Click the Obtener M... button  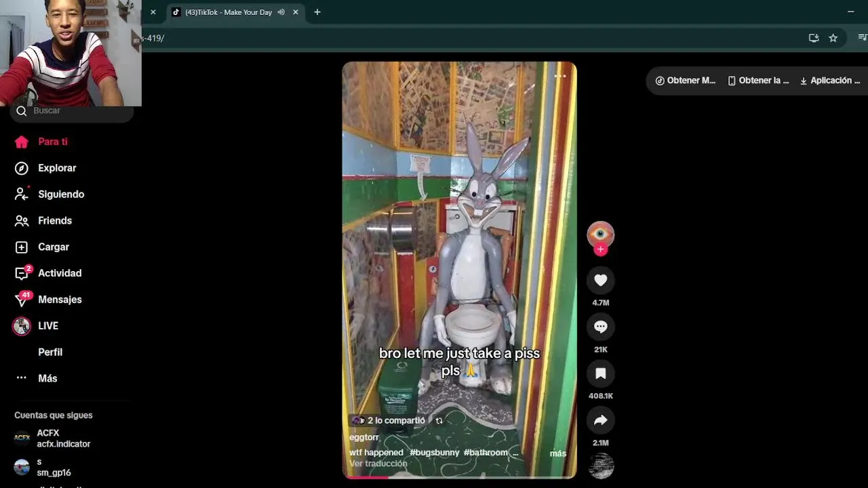coord(685,80)
